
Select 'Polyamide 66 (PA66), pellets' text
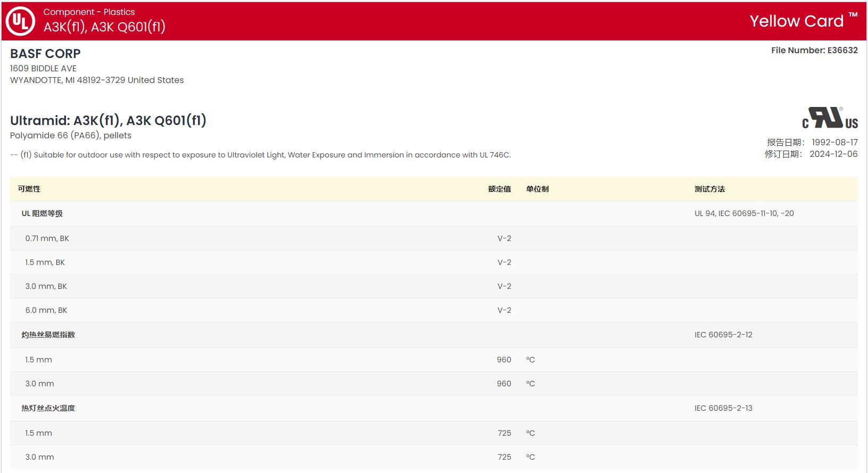[71, 135]
